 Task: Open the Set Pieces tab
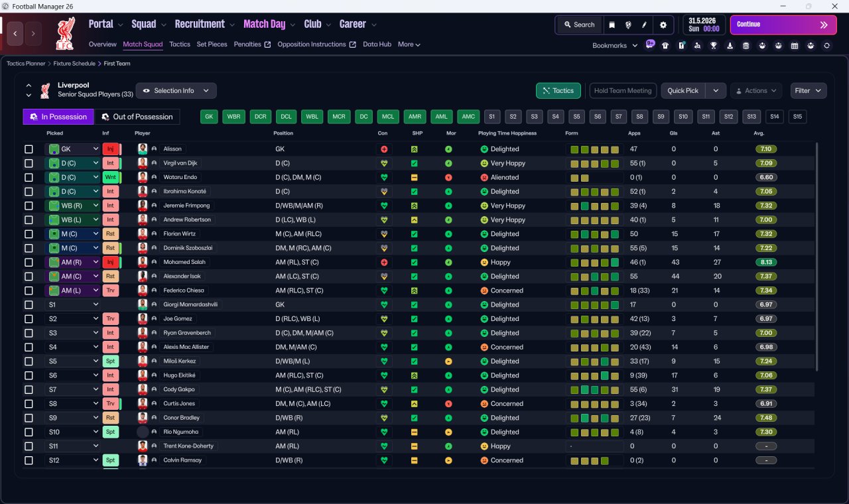(212, 44)
